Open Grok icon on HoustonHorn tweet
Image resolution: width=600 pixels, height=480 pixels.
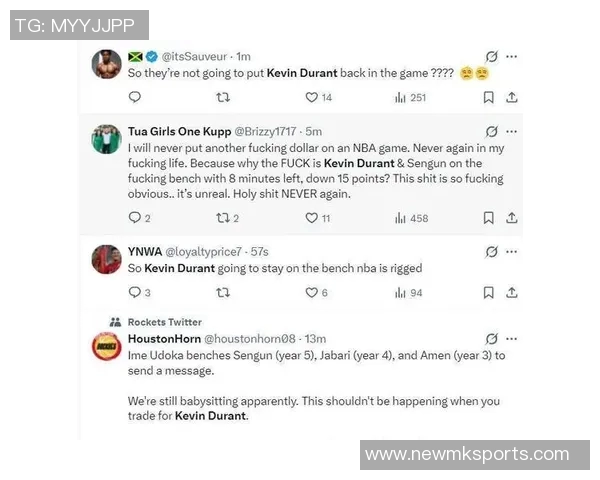point(492,339)
